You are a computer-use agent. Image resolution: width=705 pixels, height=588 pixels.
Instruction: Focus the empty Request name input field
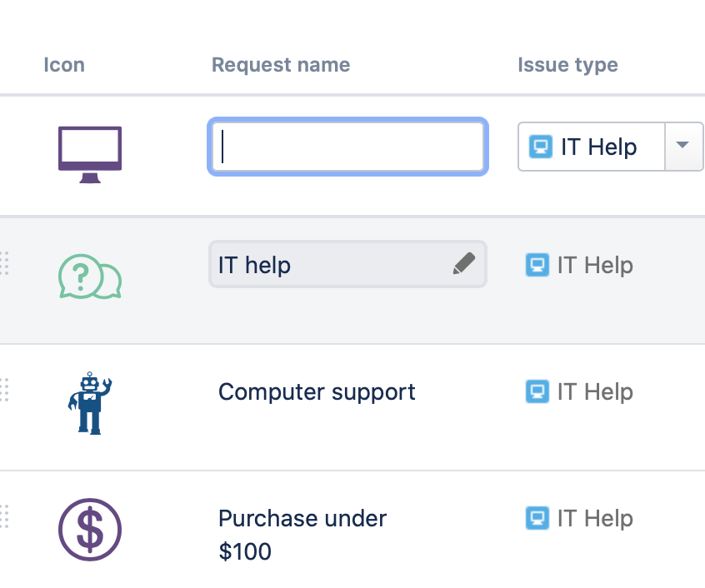tap(347, 147)
